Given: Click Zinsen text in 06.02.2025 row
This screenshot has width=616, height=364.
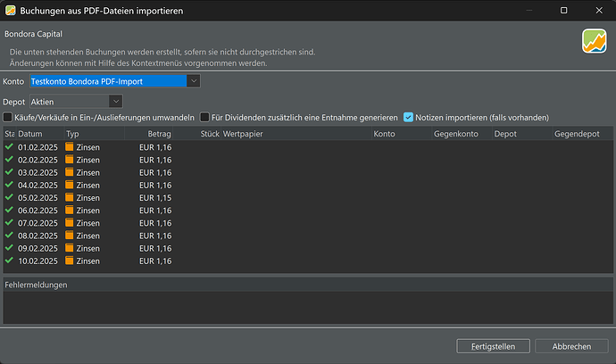Looking at the screenshot, I should (88, 211).
